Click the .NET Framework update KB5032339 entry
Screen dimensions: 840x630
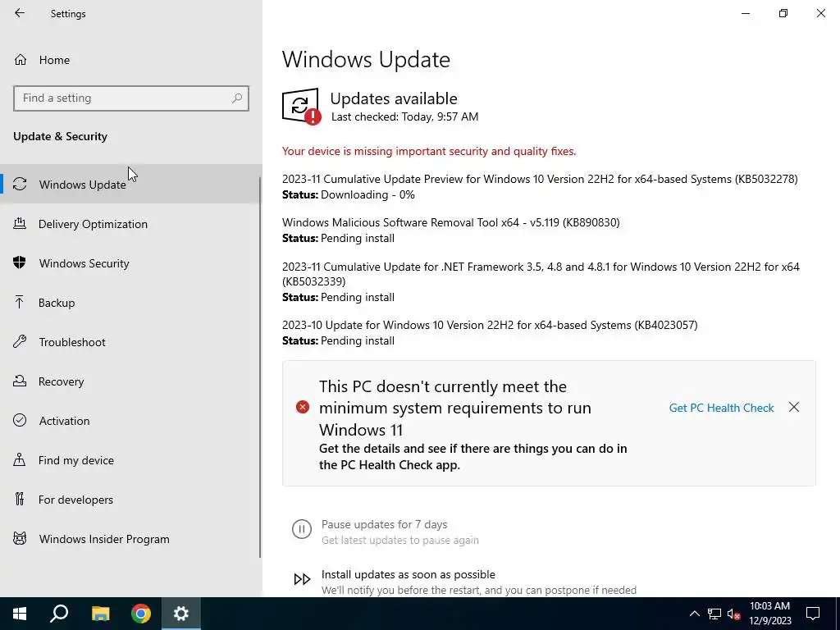pyautogui.click(x=541, y=274)
